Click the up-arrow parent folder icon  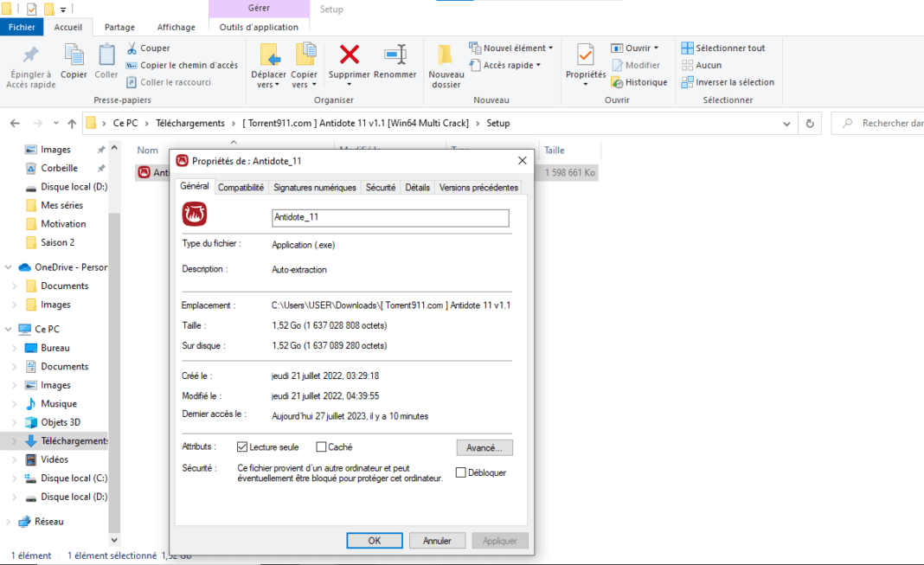click(x=73, y=124)
